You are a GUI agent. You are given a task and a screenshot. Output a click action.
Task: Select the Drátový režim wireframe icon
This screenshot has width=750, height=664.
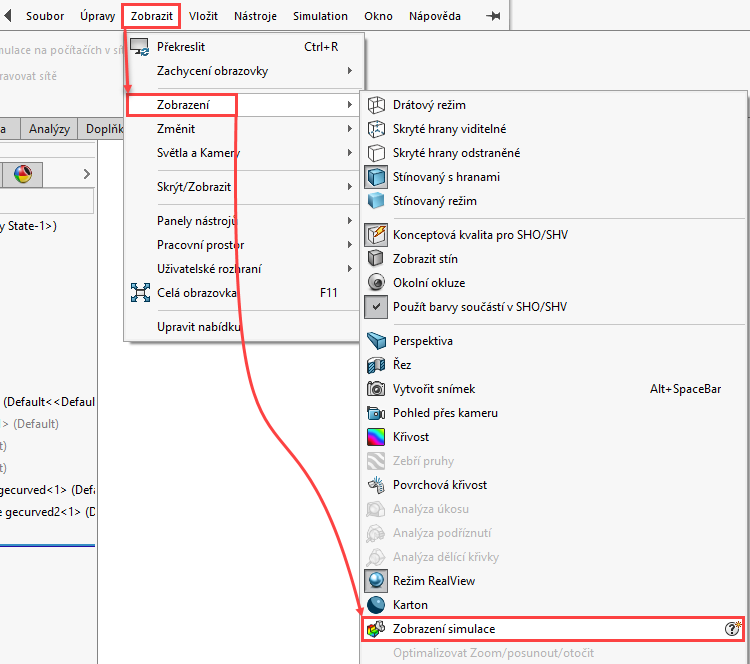(376, 105)
